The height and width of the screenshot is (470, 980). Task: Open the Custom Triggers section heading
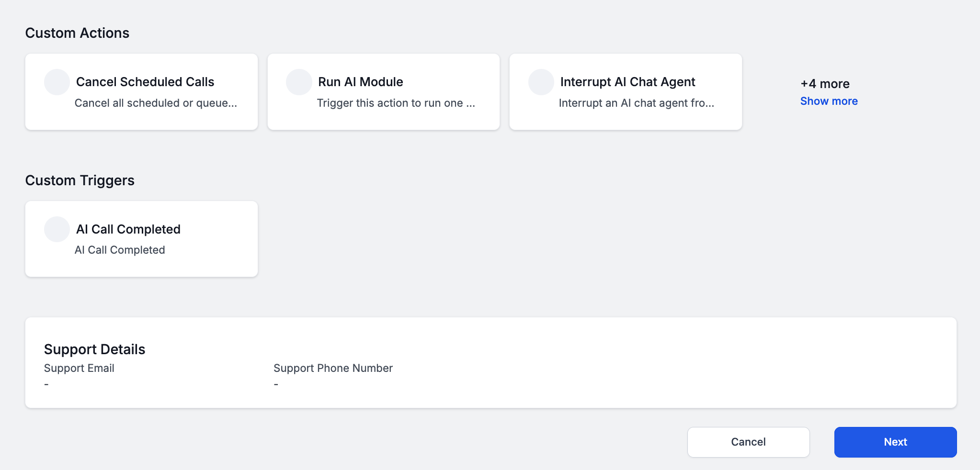80,180
